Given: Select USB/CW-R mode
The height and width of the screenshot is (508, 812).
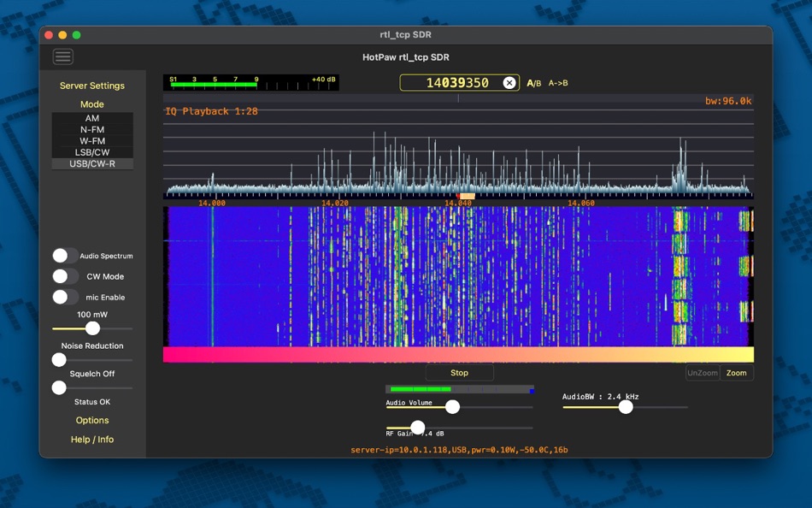Looking at the screenshot, I should (x=92, y=163).
